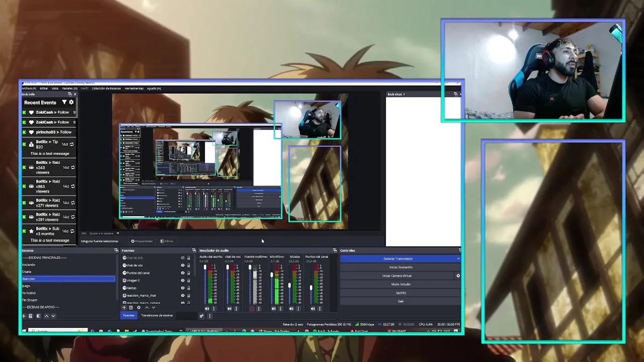Open the Vista menu

pos(55,88)
